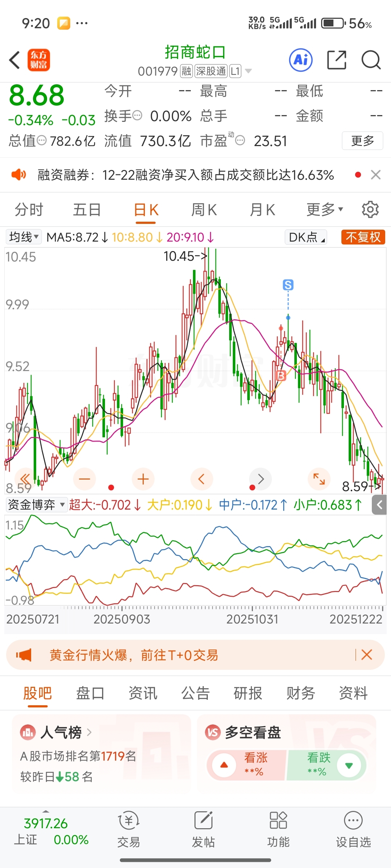This screenshot has height=868, width=391.
Task: Open the 资讯 tab
Action: pyautogui.click(x=143, y=693)
